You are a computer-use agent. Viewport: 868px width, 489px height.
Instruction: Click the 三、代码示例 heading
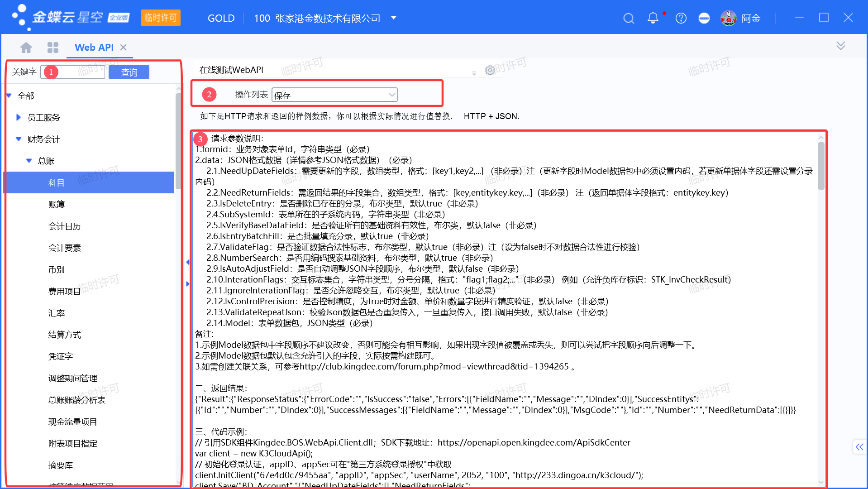click(x=221, y=431)
